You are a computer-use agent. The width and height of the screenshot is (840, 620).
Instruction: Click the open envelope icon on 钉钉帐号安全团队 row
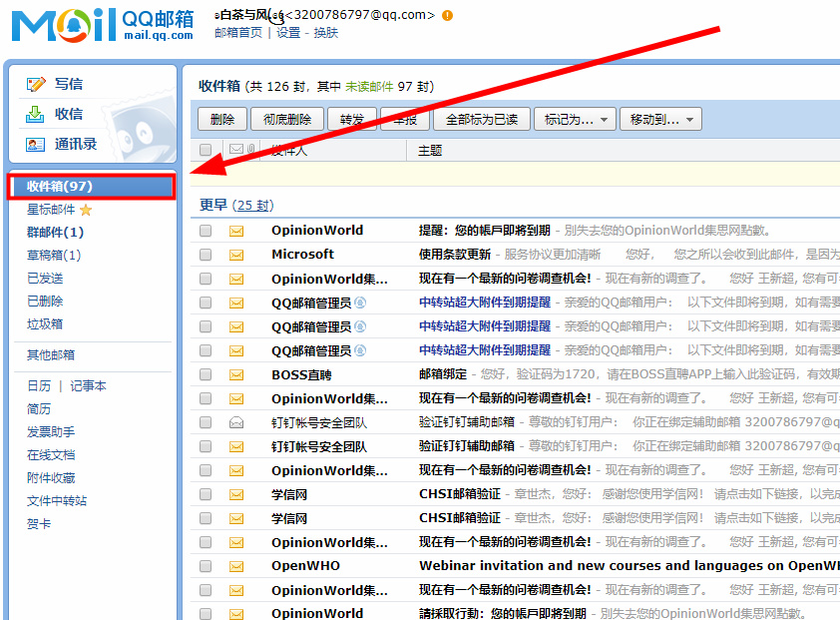coord(236,422)
